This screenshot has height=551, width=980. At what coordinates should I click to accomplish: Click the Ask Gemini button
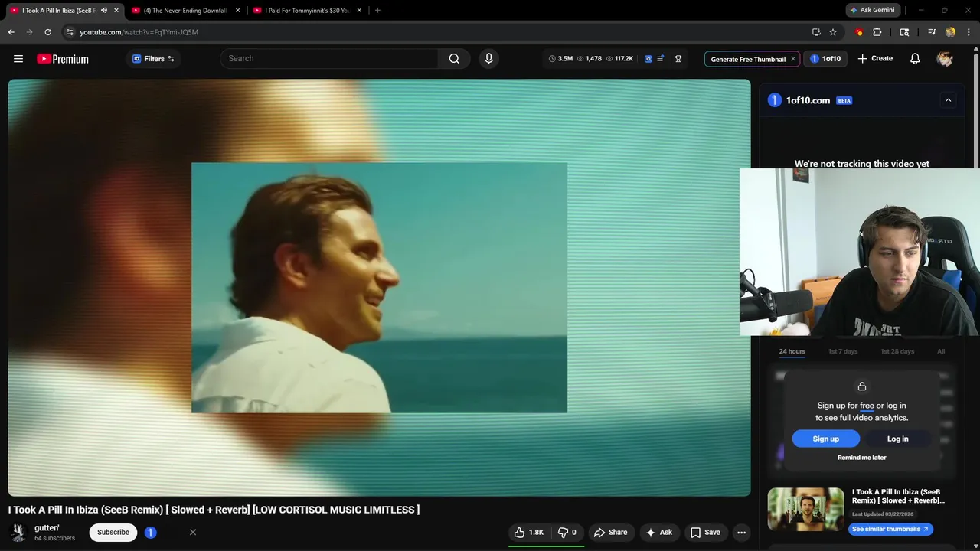(872, 10)
